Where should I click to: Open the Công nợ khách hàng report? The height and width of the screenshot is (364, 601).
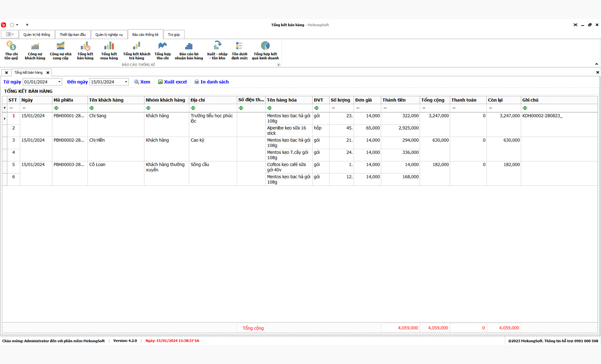click(x=35, y=51)
